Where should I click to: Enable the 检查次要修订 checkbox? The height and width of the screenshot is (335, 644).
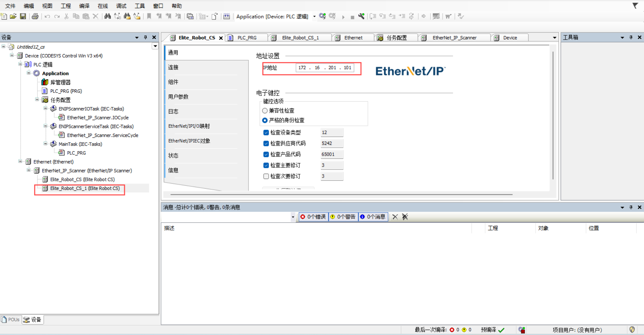point(266,176)
